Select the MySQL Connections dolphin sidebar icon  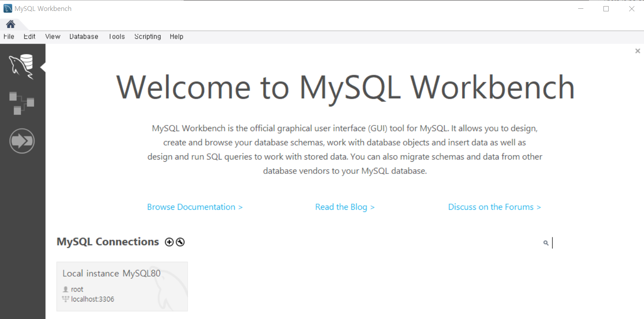[x=21, y=67]
